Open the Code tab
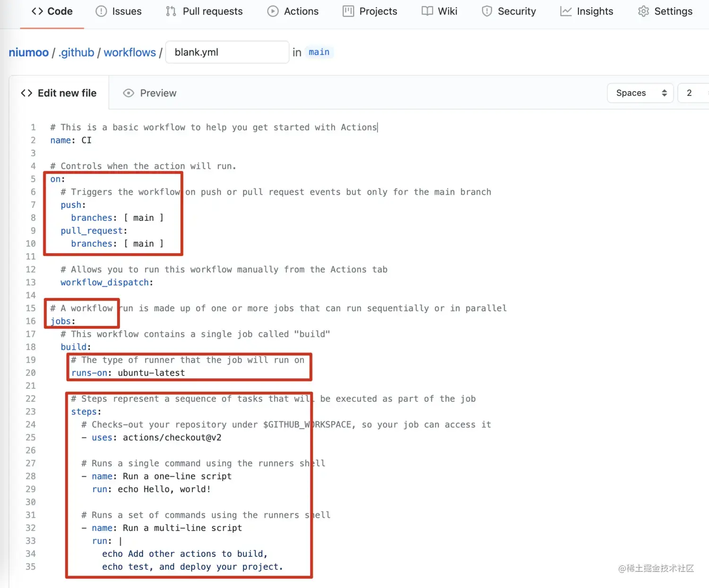Screen dimensions: 709x588 52,11
